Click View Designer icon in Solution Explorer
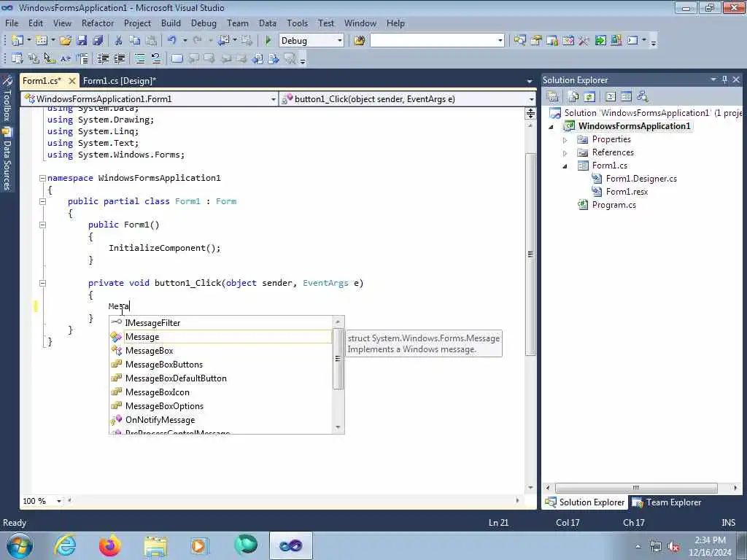Screen dimensions: 747x560 point(626,97)
